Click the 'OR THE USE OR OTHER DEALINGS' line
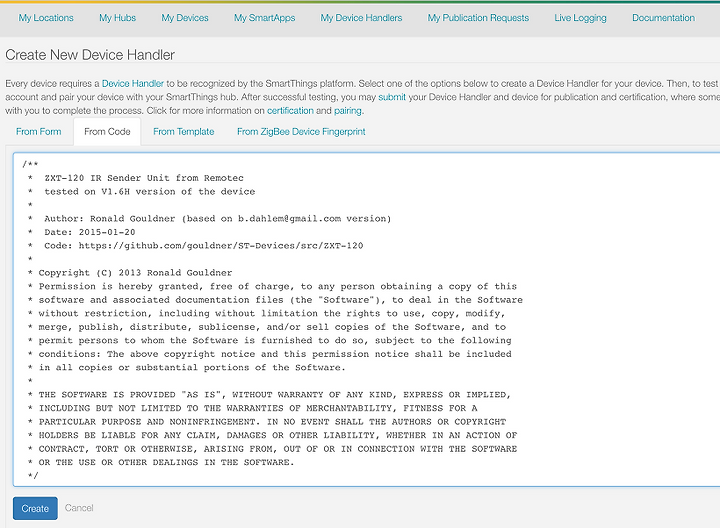Viewport: 720px width, 528px height. point(166,462)
